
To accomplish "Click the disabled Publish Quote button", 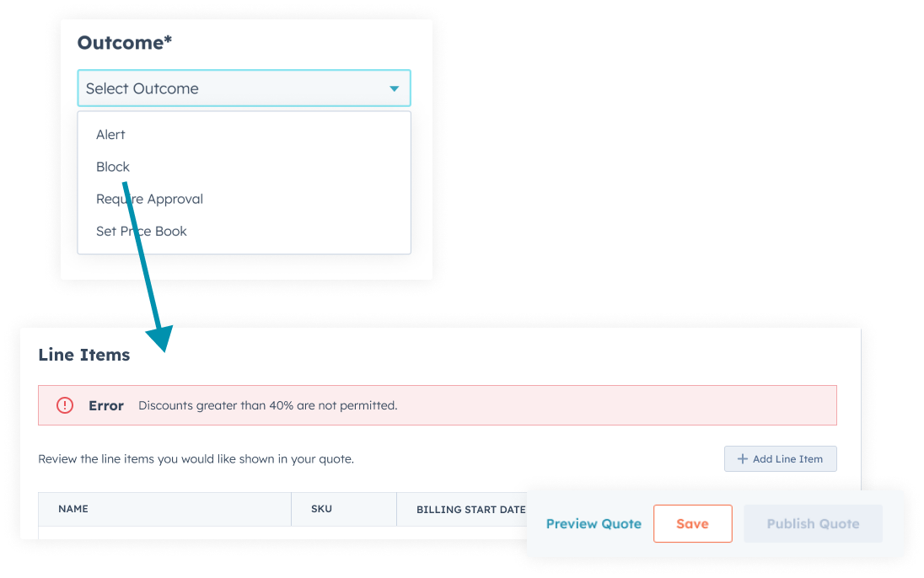I will coord(813,523).
